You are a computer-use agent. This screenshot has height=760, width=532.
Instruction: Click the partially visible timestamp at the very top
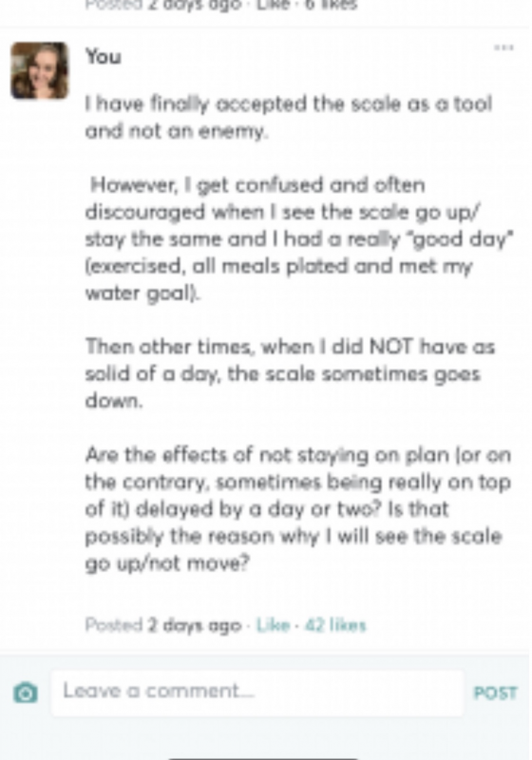pos(162,5)
